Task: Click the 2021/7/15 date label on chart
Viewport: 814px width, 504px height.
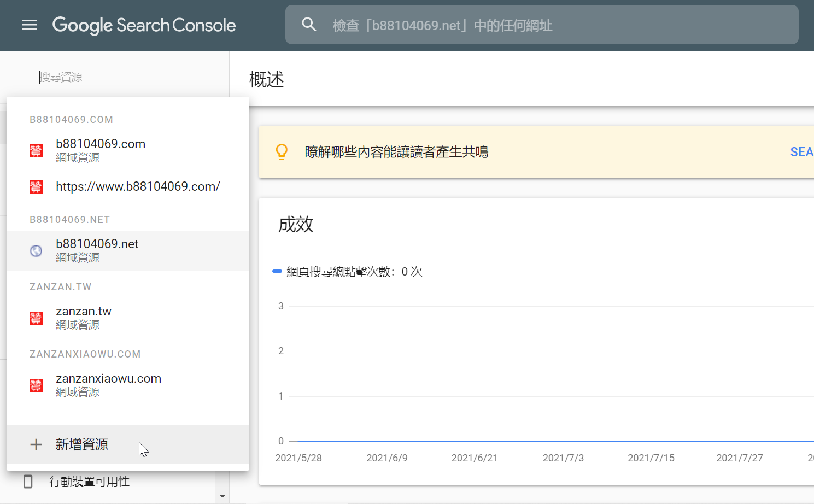Action: (x=651, y=458)
